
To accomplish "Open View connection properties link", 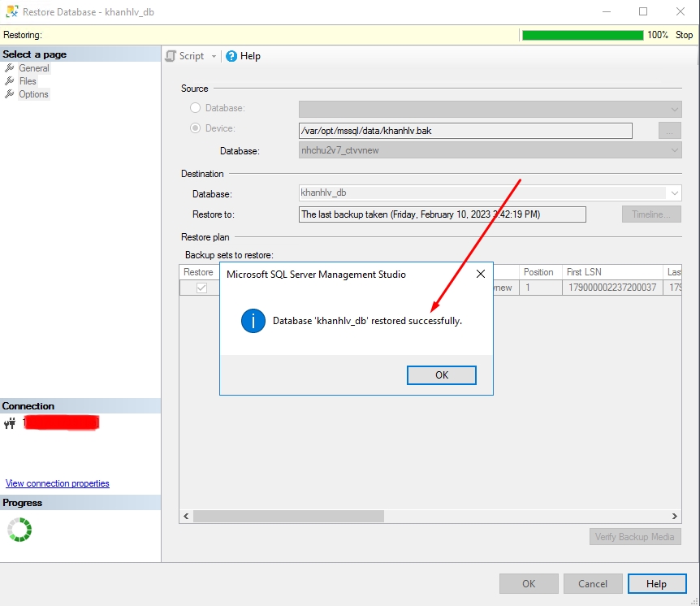I will [x=57, y=483].
